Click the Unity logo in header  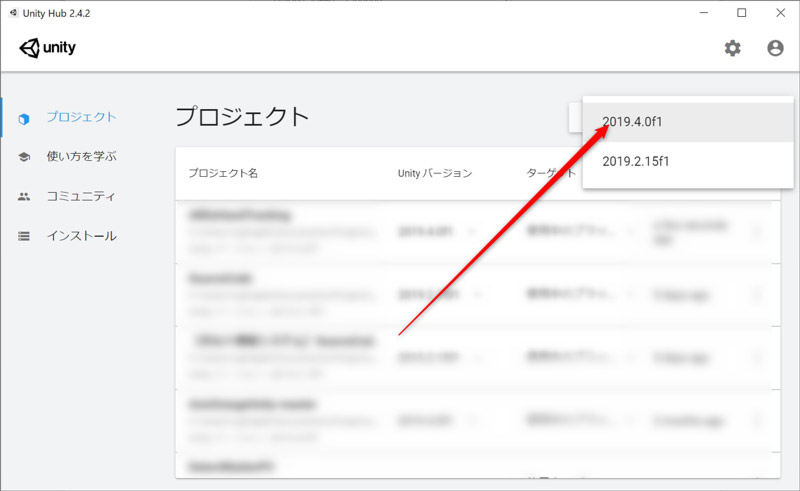tap(47, 48)
